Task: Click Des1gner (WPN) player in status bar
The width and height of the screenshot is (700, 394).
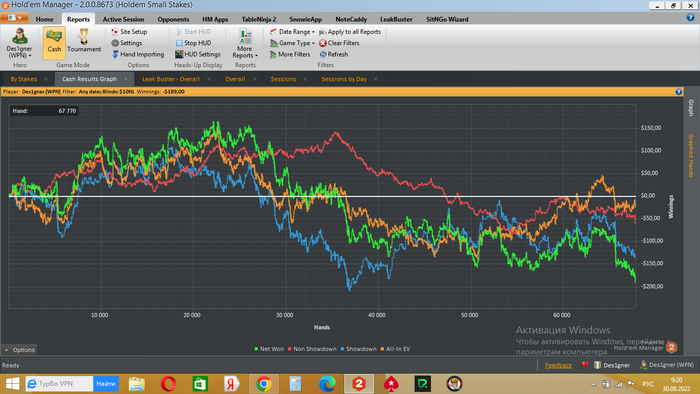Action: click(667, 365)
